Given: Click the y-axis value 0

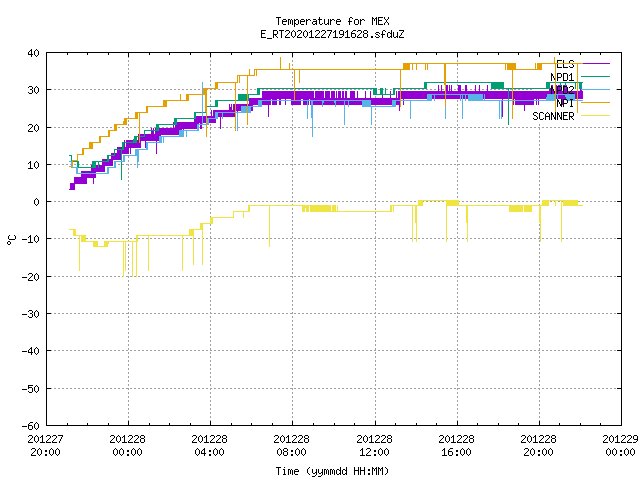Looking at the screenshot, I should [x=37, y=202].
